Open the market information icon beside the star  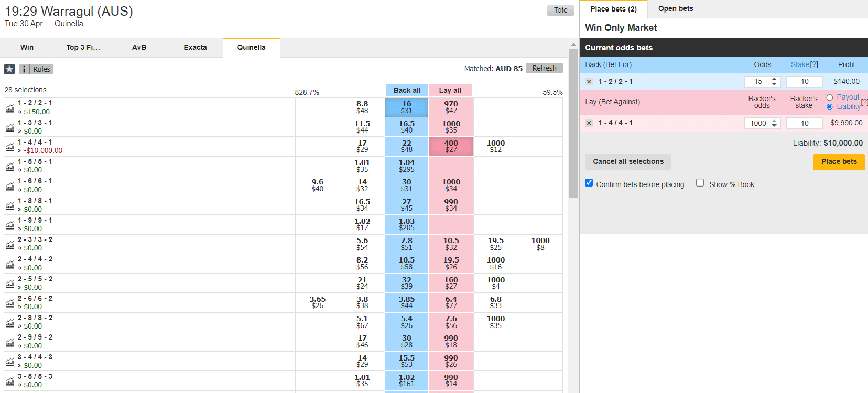[24, 69]
